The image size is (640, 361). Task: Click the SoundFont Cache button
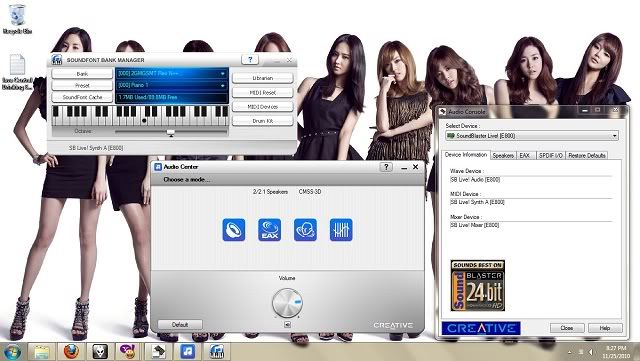(82, 97)
